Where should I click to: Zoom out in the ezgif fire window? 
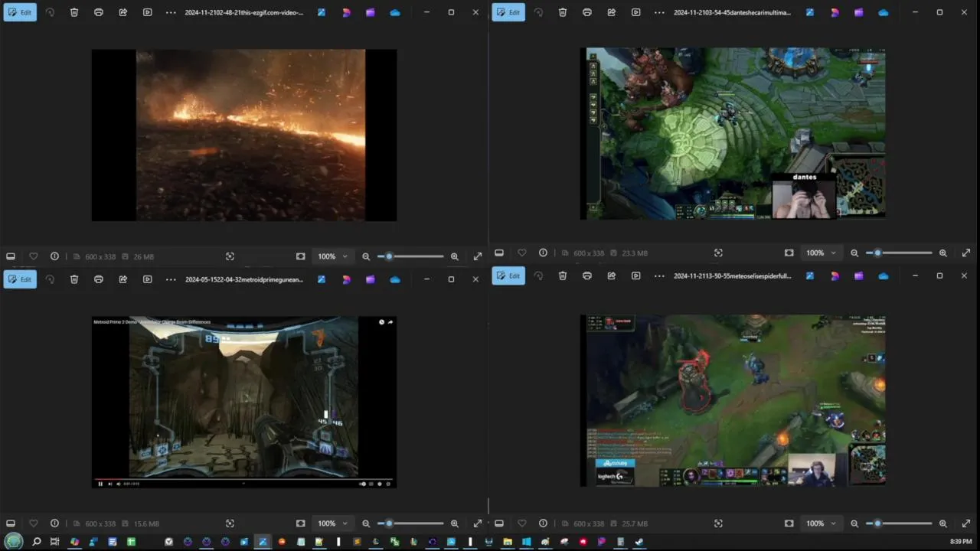click(366, 256)
